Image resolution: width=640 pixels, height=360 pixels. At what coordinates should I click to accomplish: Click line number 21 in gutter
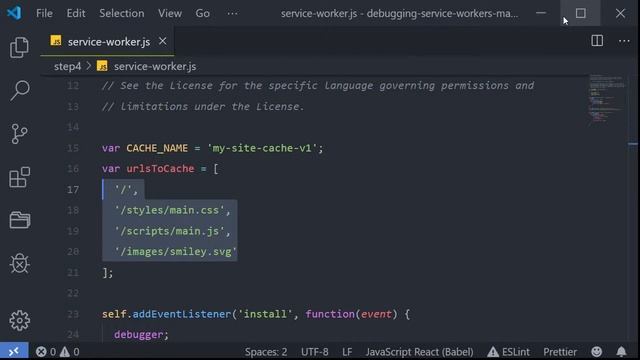coord(73,273)
